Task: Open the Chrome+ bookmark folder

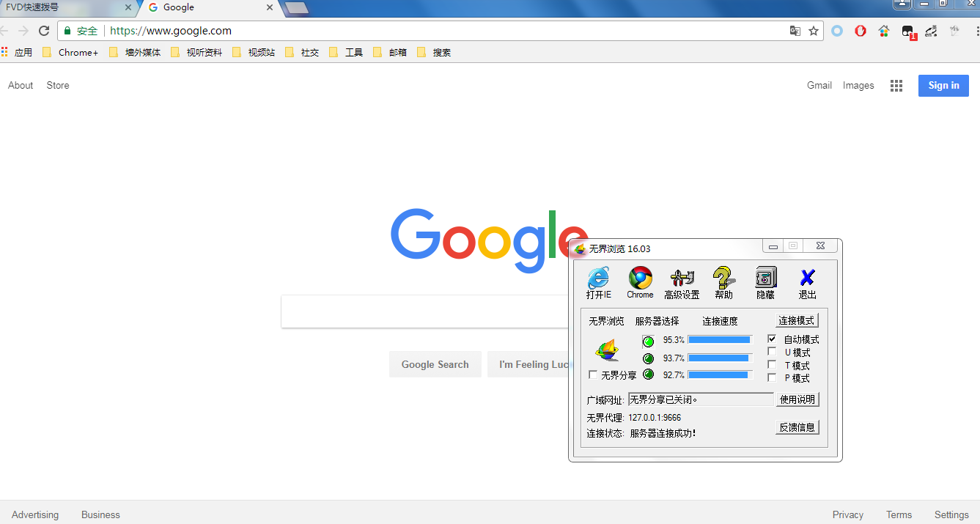Action: (70, 52)
